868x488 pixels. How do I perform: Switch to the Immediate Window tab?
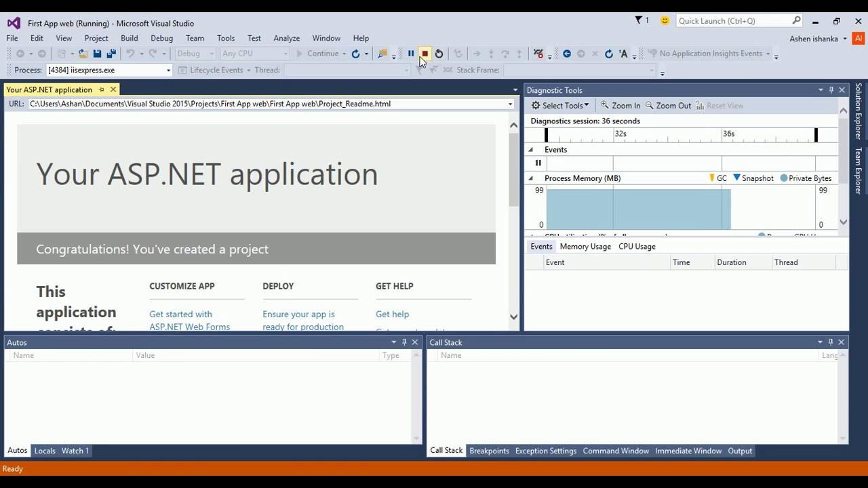pyautogui.click(x=688, y=451)
